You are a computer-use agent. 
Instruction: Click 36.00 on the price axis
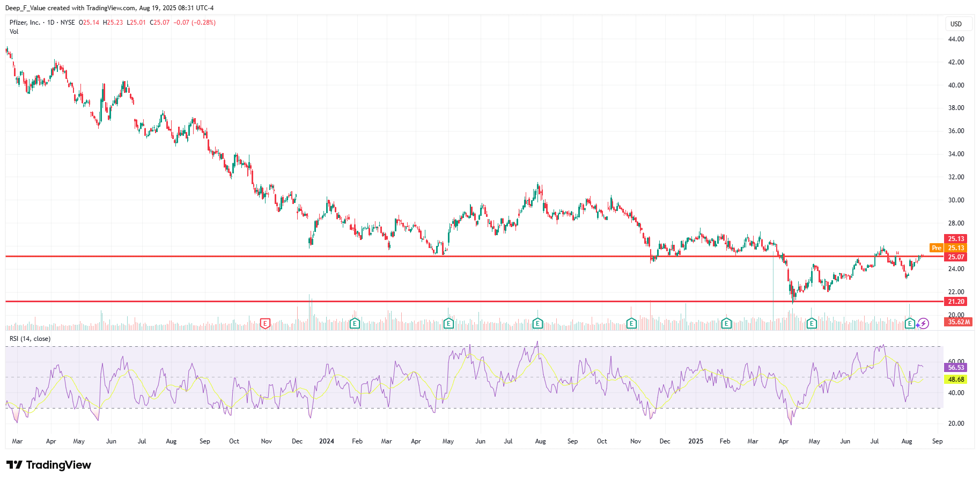coord(956,131)
